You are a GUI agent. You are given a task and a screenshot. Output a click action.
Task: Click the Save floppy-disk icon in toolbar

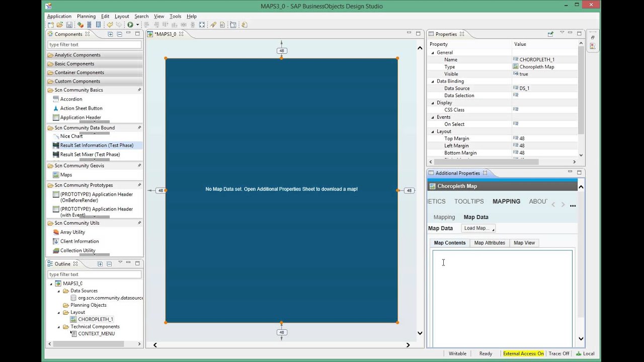tap(69, 25)
